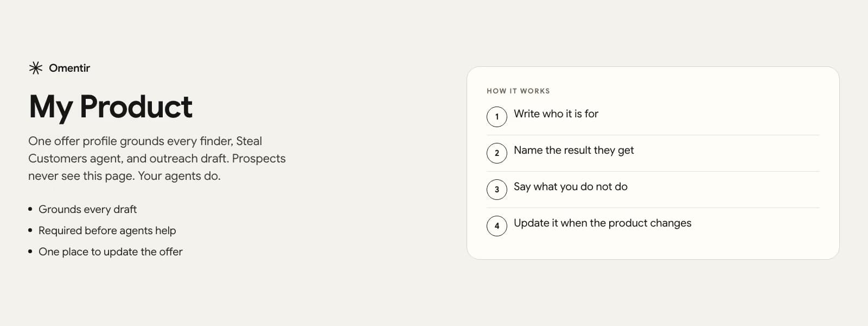Click the step 2 circle icon
The height and width of the screenshot is (326, 868).
(496, 153)
